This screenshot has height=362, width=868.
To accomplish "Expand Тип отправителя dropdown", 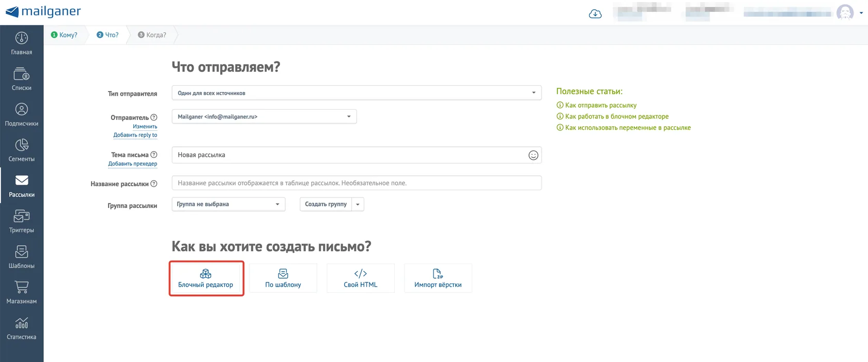I will click(x=357, y=93).
